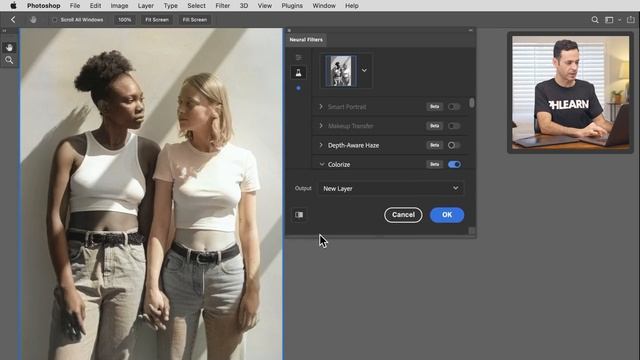Open the Select menu
This screenshot has height=360, width=640.
click(196, 6)
